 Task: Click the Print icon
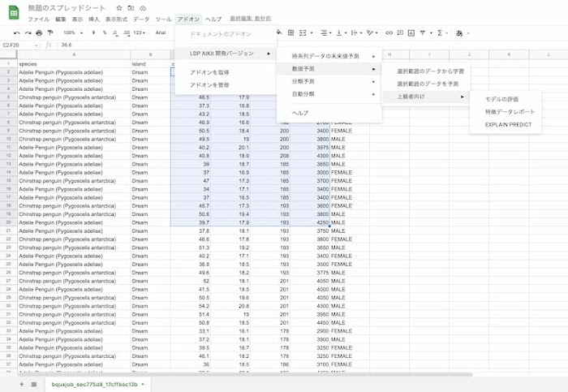coord(39,33)
